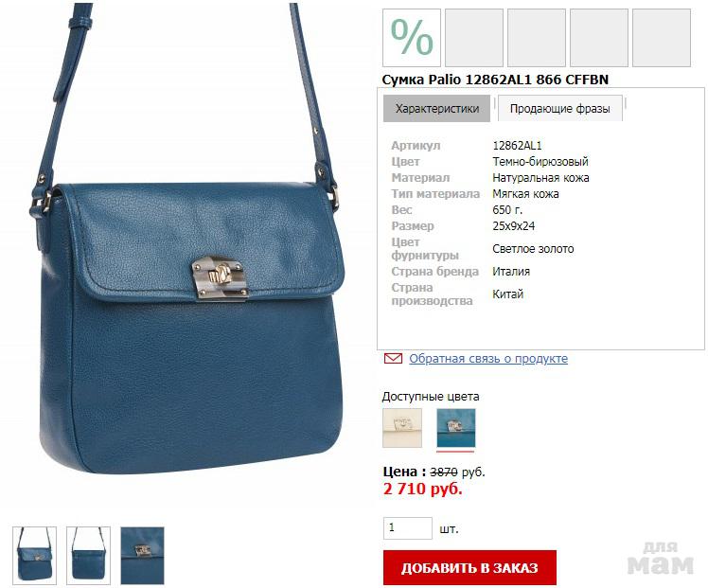The height and width of the screenshot is (588, 708).
Task: Select the second empty badge placeholder
Action: coord(537,38)
